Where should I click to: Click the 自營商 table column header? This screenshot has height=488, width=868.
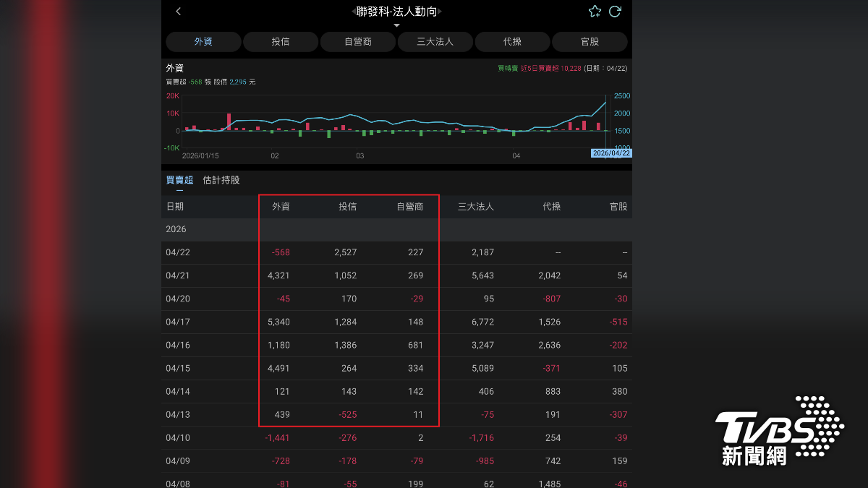[409, 207]
